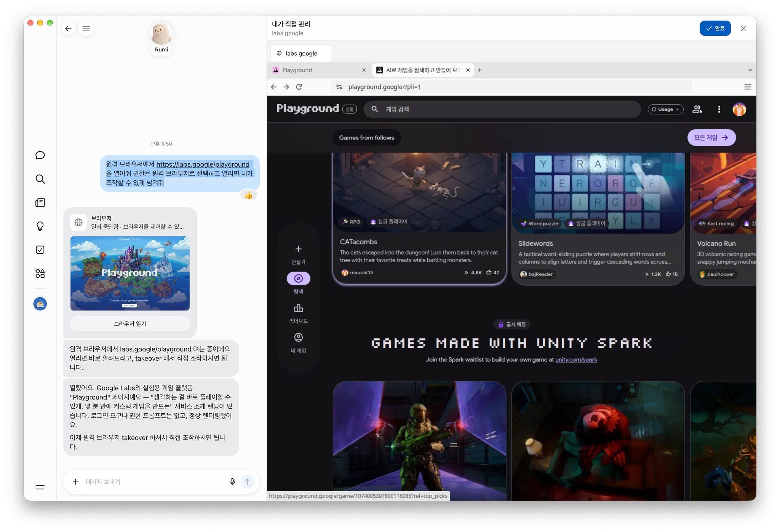Viewport: 780px width, 532px height.
Task: Switch to the Playground browser tab
Action: click(x=320, y=70)
